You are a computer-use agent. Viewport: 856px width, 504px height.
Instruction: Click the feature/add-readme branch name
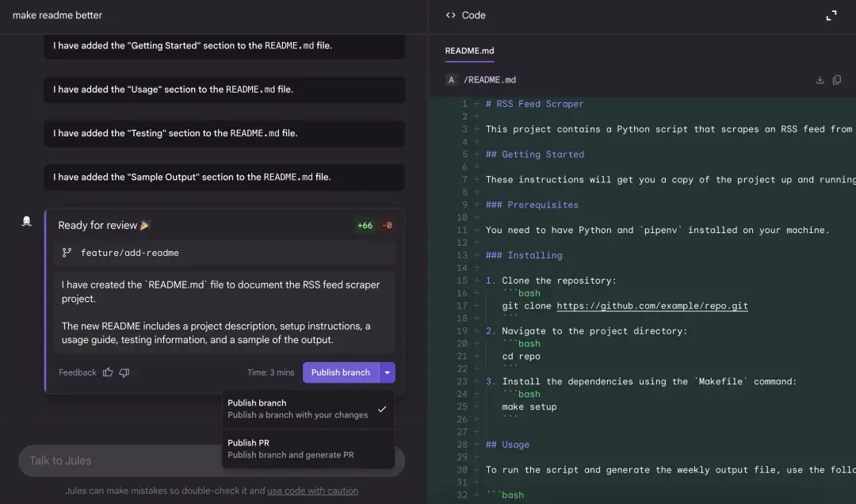130,253
